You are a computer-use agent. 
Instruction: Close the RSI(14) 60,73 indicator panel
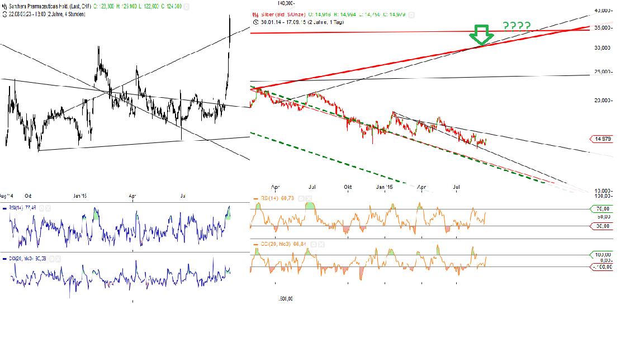(307, 198)
